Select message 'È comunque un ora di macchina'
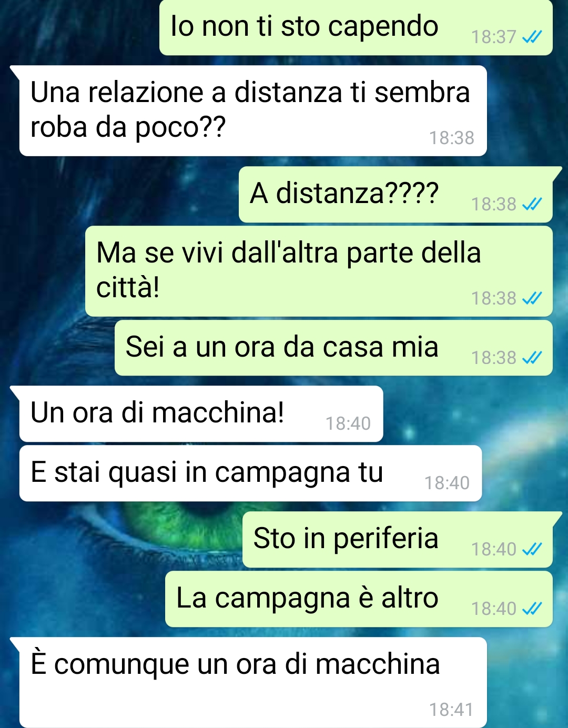 (253, 682)
